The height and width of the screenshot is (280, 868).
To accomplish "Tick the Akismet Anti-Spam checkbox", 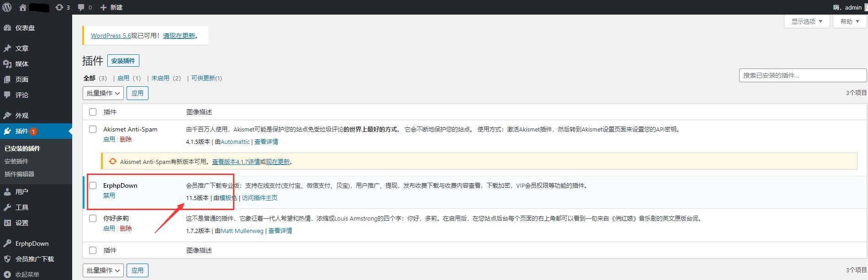I will tap(93, 129).
